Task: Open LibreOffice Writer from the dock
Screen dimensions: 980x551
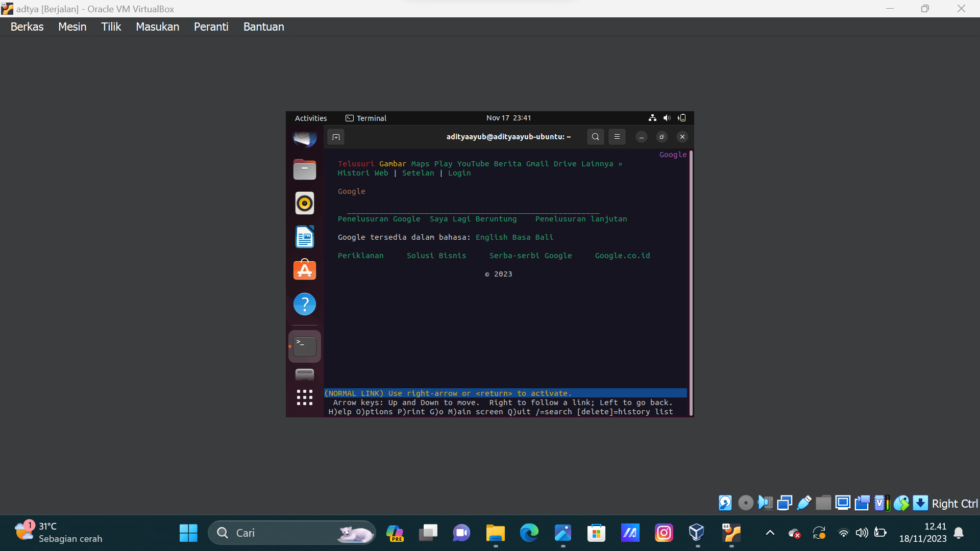Action: [305, 237]
